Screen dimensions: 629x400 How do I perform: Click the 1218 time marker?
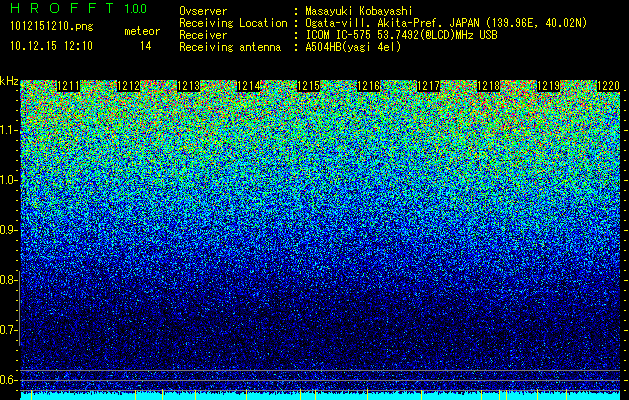click(489, 86)
